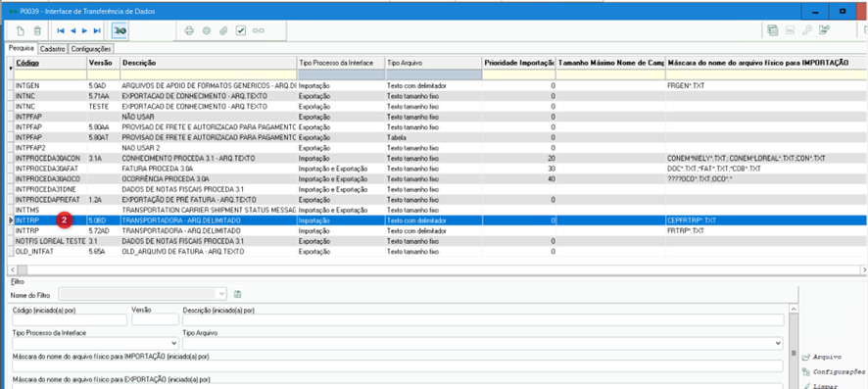Switch to the Cadastro tab

(53, 49)
